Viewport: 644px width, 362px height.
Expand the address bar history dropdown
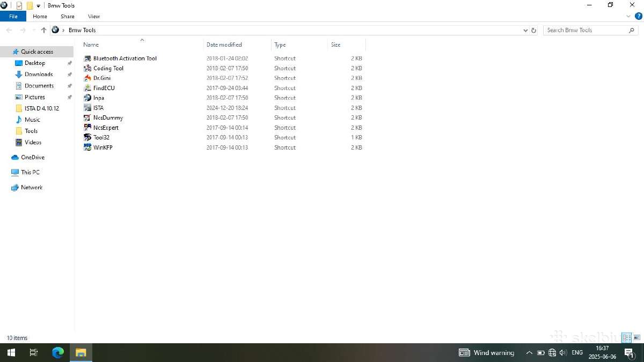point(525,30)
